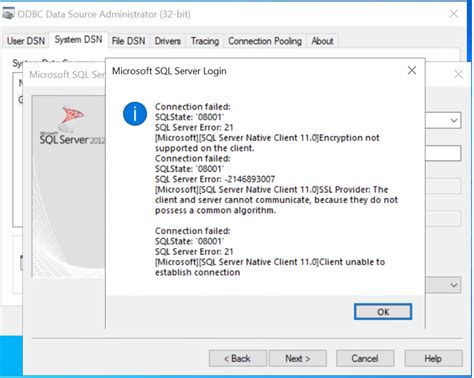
Task: Open the About tab
Action: click(x=322, y=41)
